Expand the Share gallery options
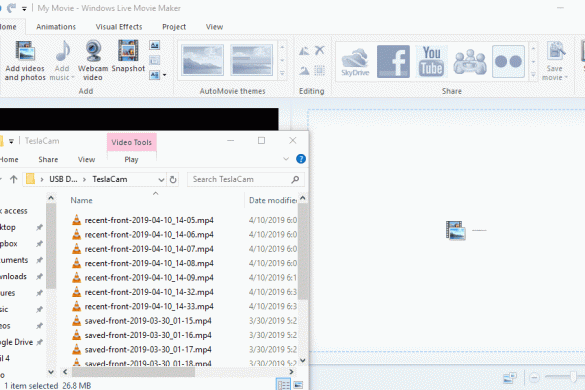The height and width of the screenshot is (390, 585). pyautogui.click(x=534, y=75)
